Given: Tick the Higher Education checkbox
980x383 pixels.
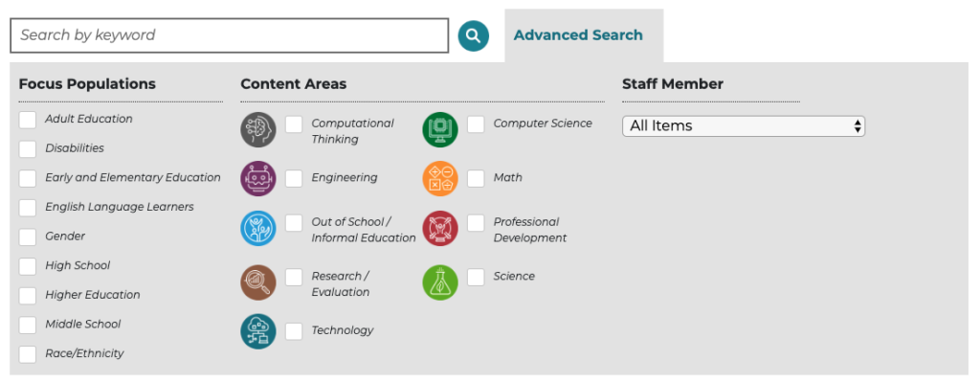Looking at the screenshot, I should (28, 295).
